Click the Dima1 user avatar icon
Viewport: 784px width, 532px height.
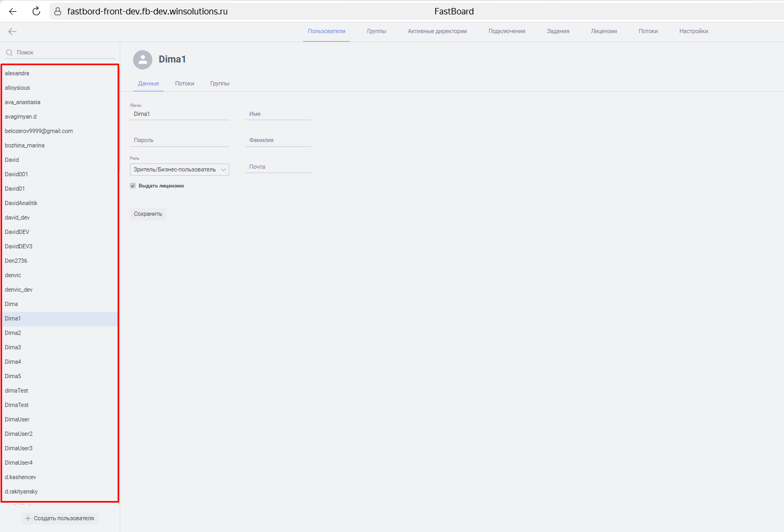[143, 60]
